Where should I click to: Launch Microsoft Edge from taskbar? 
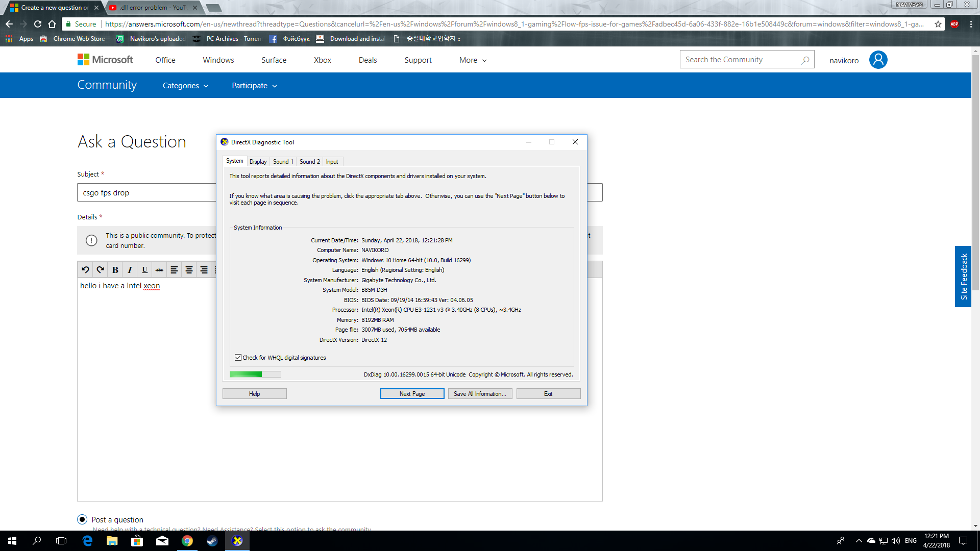(x=87, y=541)
